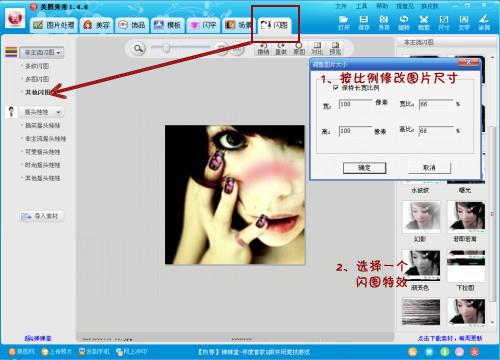Click the height ratio (高比) percent field

(436, 131)
